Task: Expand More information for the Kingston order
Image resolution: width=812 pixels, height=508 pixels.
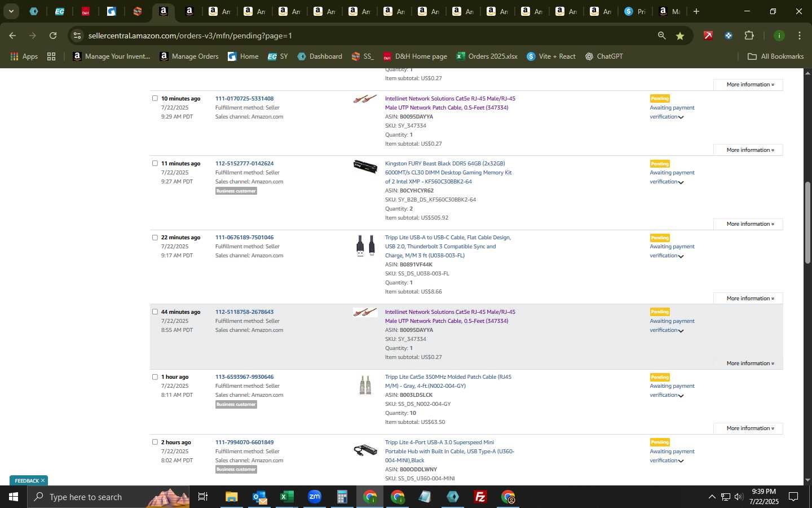Action: (748, 224)
